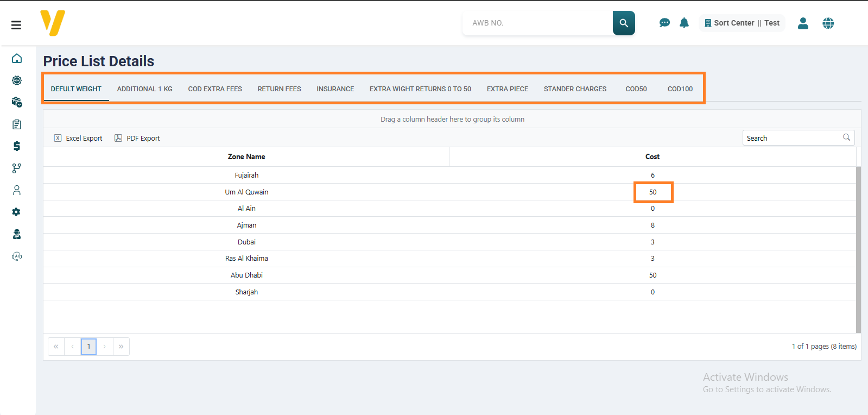
Task: Select the Abu Dhabi zone cell
Action: (246, 275)
